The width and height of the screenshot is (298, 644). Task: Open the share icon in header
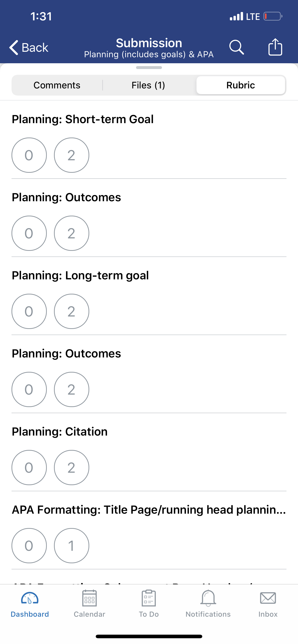coord(275,47)
